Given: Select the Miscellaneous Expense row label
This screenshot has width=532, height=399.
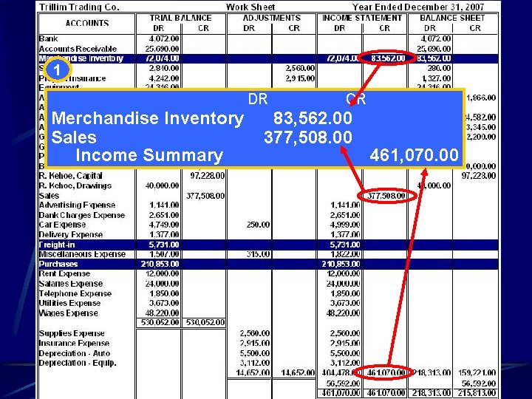Looking at the screenshot, I should coord(82,254).
